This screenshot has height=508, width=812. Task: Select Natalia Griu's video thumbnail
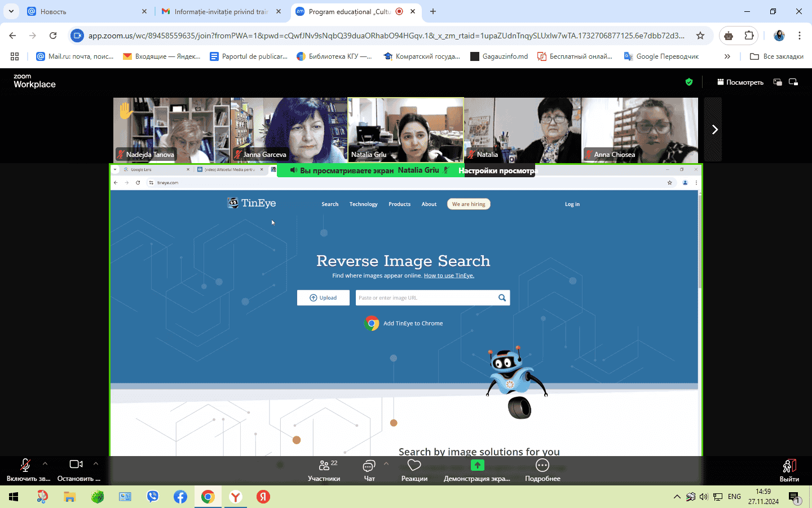coord(405,130)
